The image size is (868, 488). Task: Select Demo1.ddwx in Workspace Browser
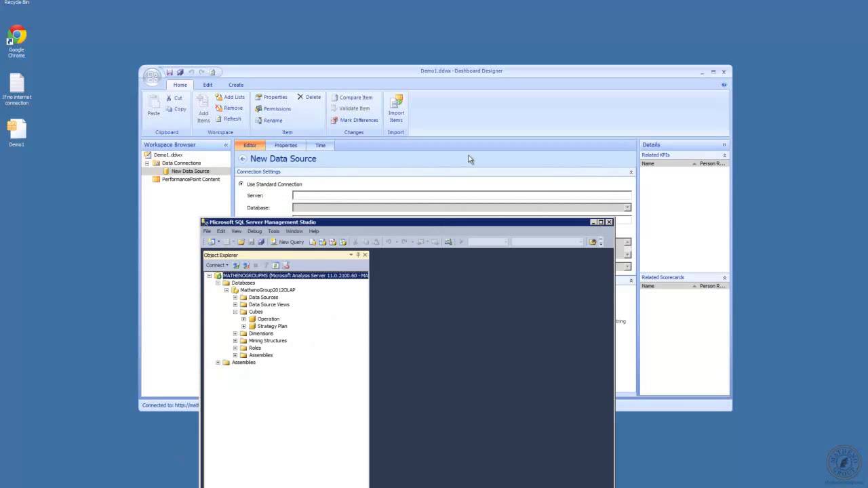coord(167,155)
